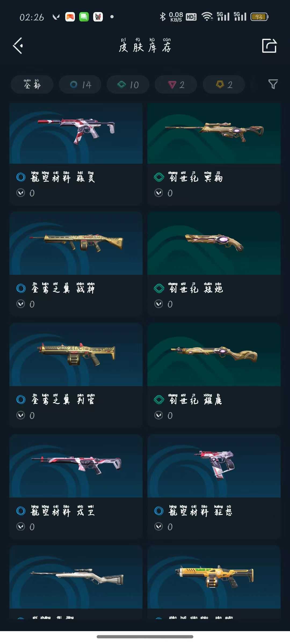Open the 航空材料 戍卫 rifle thumbnail
Viewport: 290px width, 644px height.
tap(76, 466)
